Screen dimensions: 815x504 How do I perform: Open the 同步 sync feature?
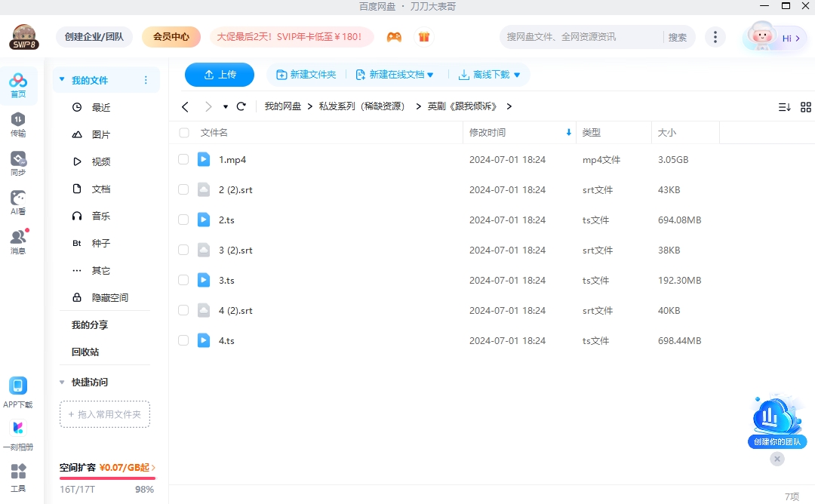18,161
